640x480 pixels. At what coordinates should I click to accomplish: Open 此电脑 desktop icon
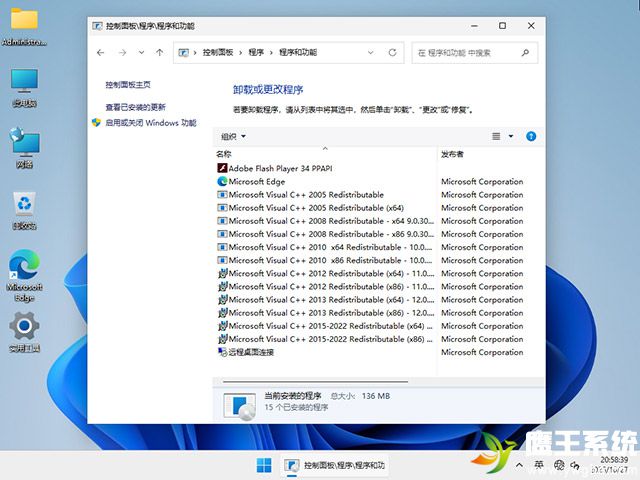(24, 87)
